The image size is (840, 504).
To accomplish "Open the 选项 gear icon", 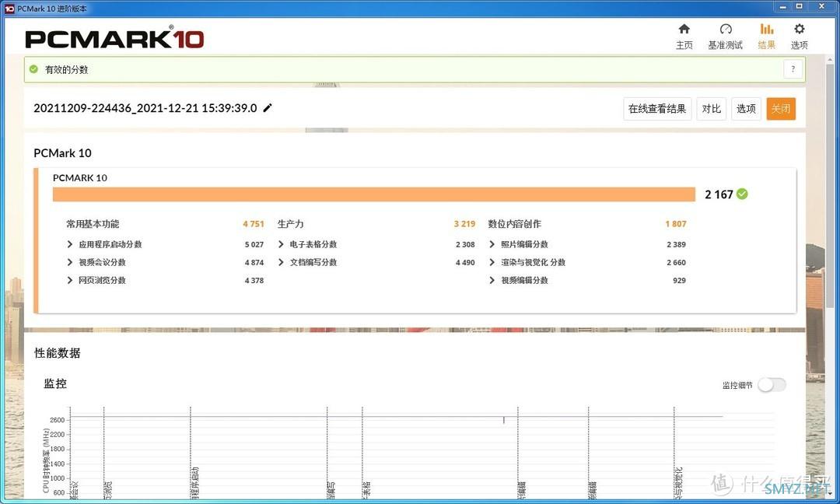I will (x=800, y=29).
